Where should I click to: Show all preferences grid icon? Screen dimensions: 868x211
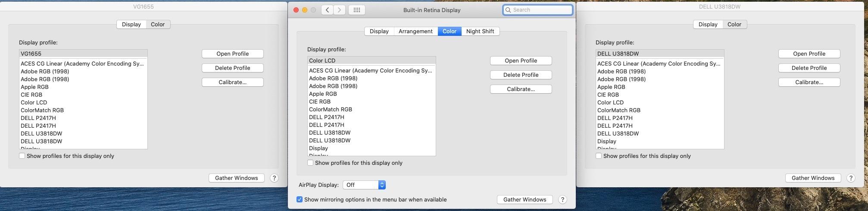click(x=357, y=10)
